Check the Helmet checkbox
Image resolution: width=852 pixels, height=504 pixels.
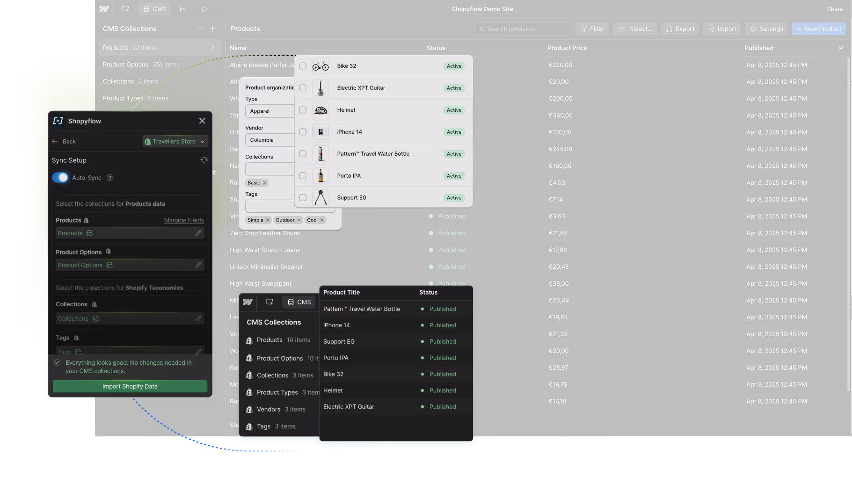[x=303, y=110]
